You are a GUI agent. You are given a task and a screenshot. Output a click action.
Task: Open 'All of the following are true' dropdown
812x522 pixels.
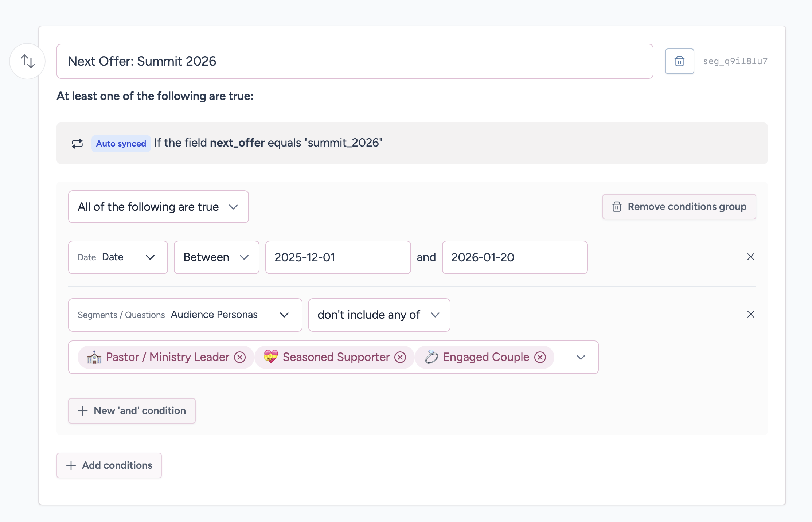pos(158,207)
